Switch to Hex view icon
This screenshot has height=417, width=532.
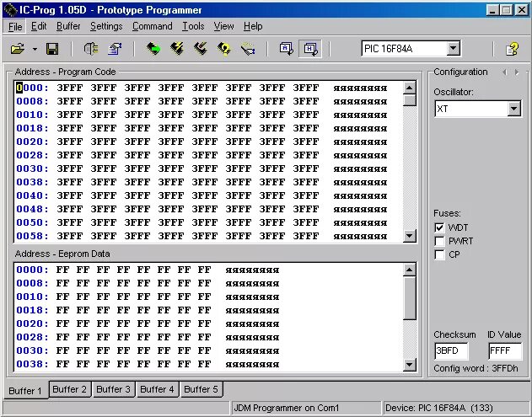coord(310,49)
